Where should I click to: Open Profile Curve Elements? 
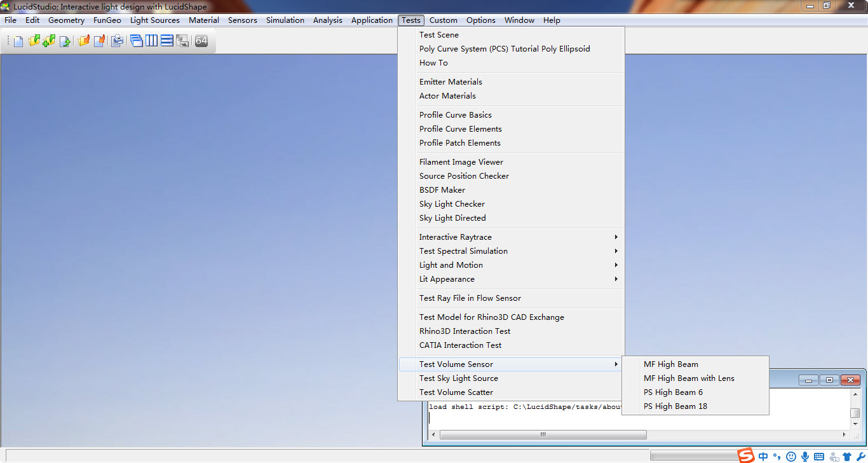(511, 129)
